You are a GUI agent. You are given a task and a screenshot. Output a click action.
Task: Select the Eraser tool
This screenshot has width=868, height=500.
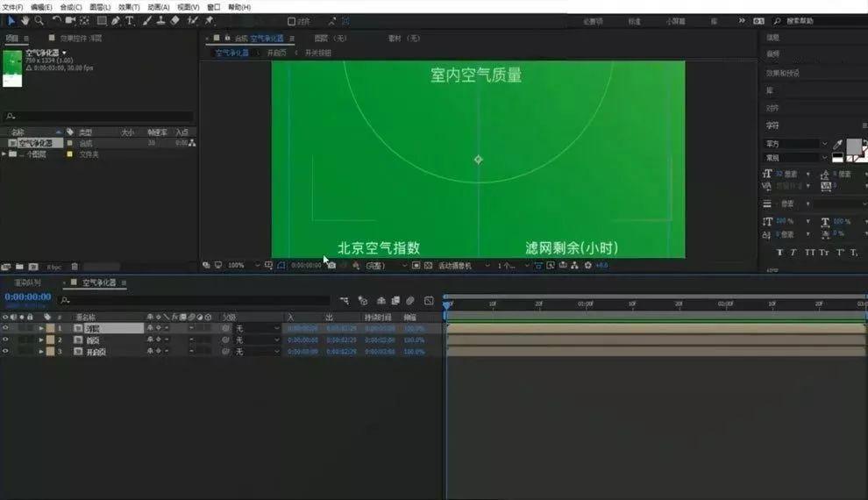175,20
